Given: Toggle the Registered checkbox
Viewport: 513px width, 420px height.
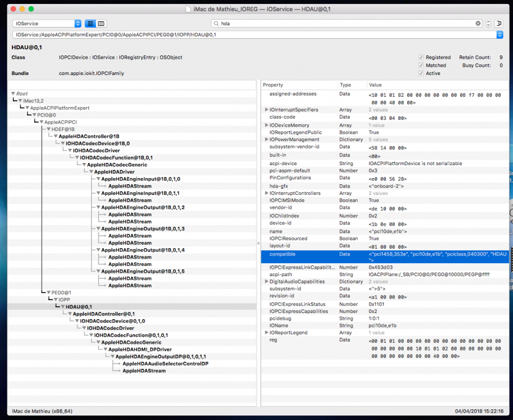Looking at the screenshot, I should [x=421, y=57].
